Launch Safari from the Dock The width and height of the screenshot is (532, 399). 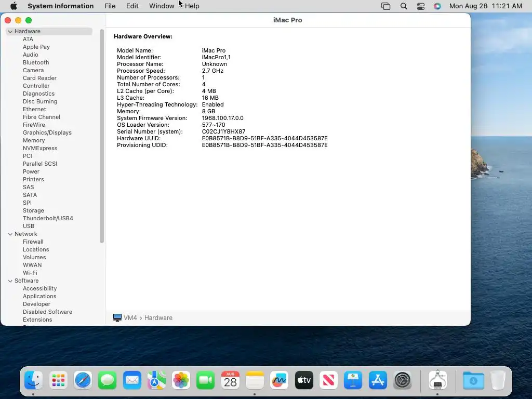83,380
